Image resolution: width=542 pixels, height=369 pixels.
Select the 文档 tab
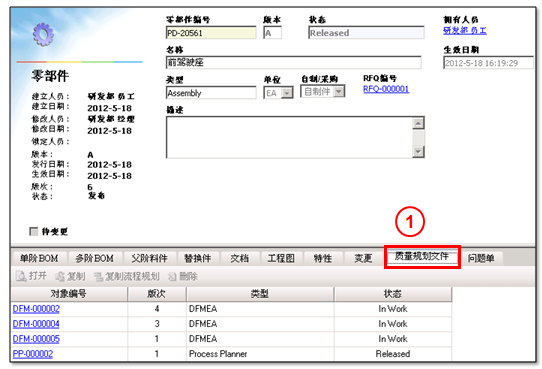coord(240,258)
